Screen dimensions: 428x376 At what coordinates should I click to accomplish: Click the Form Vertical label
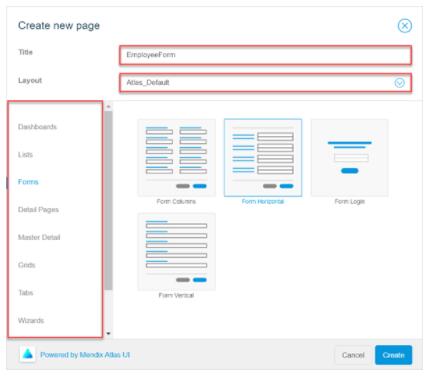[x=176, y=295]
